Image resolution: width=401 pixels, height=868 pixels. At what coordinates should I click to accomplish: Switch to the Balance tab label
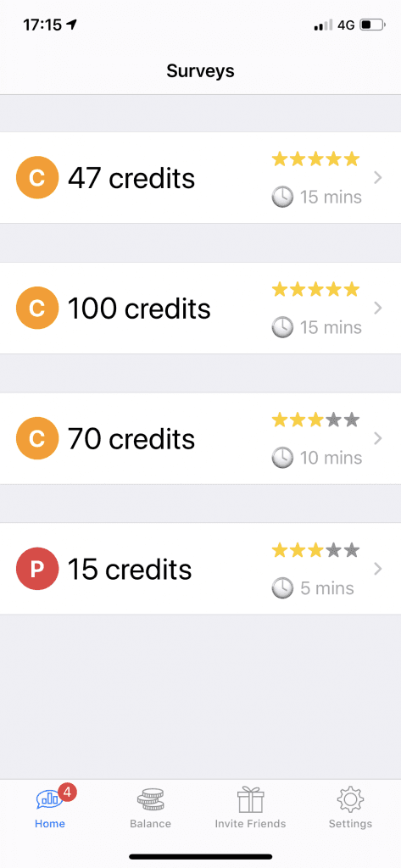tap(151, 824)
